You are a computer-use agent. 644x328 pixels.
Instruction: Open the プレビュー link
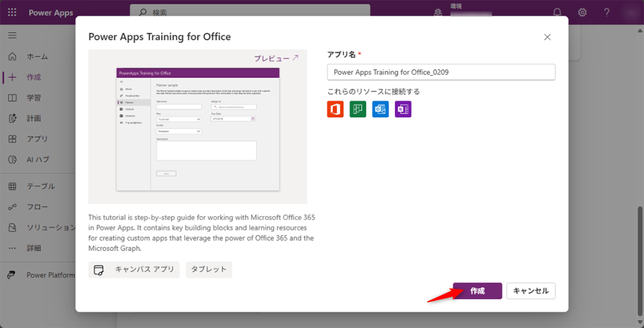276,59
